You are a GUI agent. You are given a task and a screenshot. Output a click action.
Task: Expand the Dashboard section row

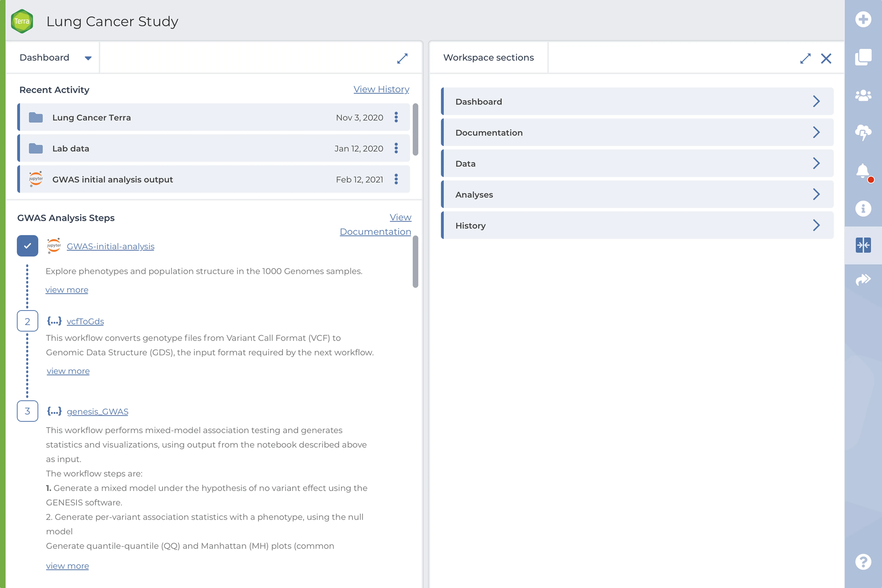click(637, 101)
